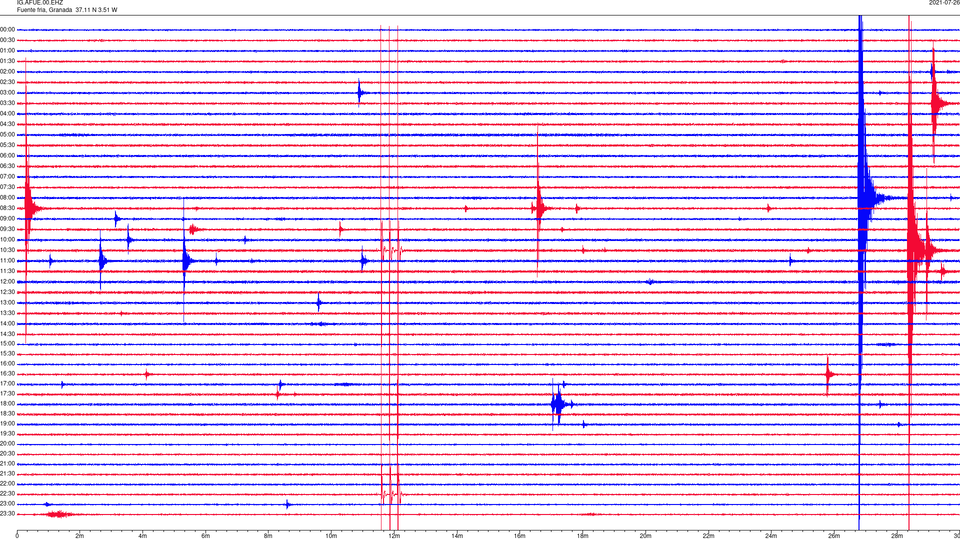
Task: Select the 23:00 trace time label
Action: (8, 504)
